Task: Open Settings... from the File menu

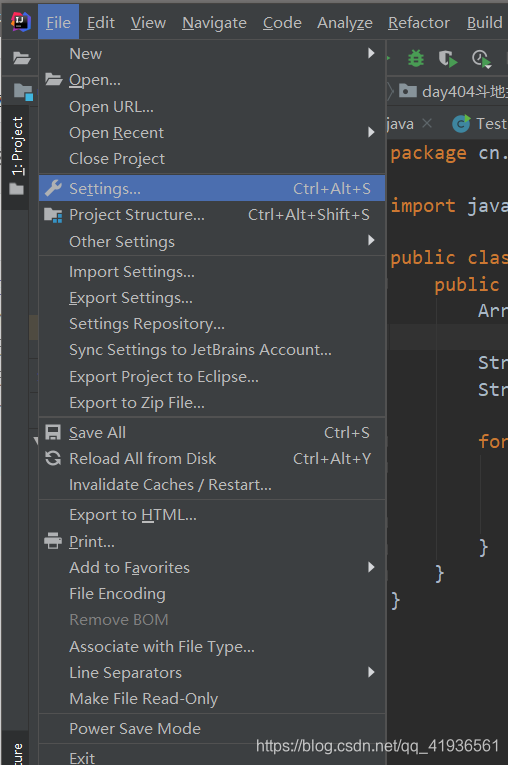Action: coord(212,188)
